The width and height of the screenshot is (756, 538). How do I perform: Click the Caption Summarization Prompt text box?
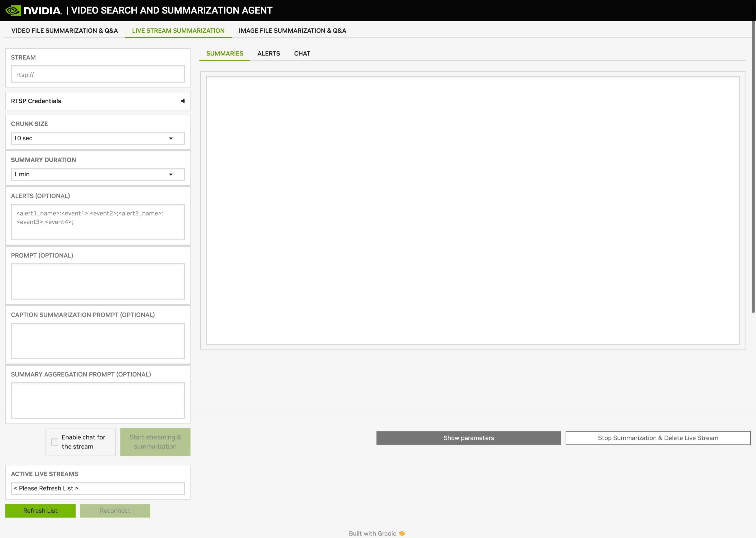[98, 341]
